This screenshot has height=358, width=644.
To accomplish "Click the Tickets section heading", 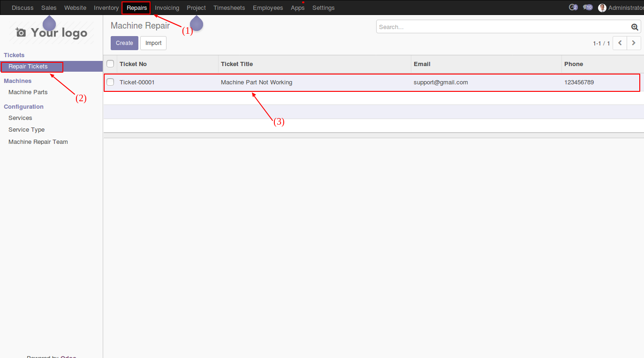I will tap(14, 55).
